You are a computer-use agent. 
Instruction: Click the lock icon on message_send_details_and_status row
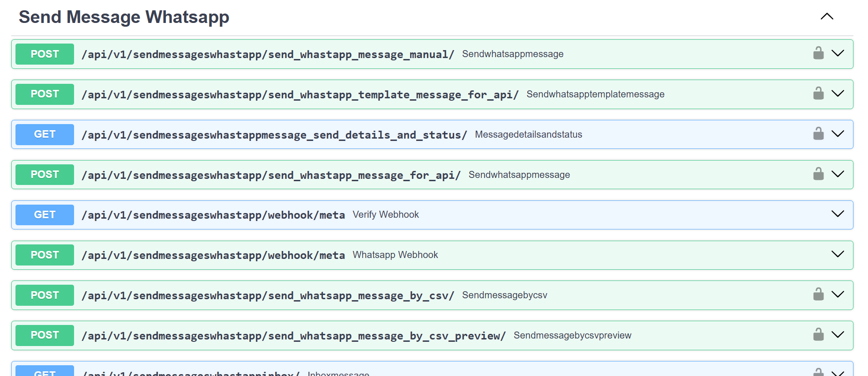818,134
